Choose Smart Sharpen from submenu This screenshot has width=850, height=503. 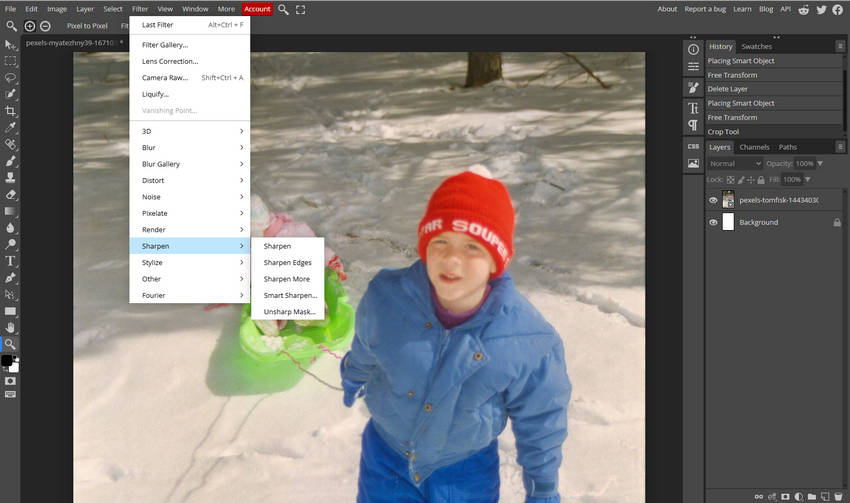pos(288,295)
